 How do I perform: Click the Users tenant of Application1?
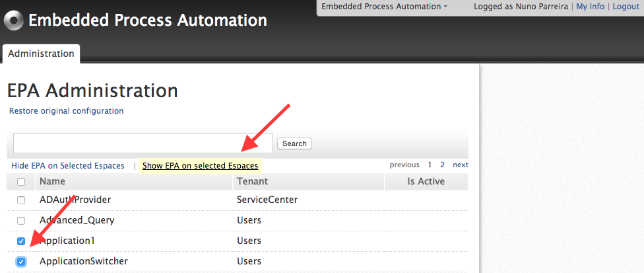coord(249,241)
